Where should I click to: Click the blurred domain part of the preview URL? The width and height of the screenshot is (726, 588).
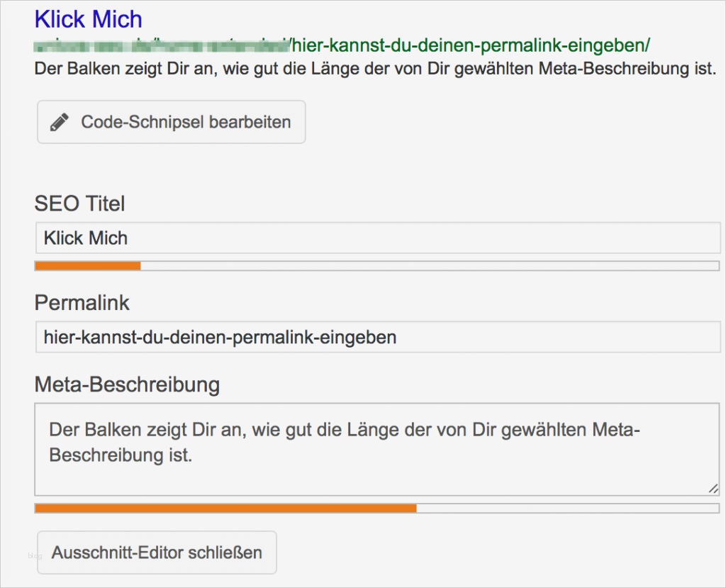162,46
